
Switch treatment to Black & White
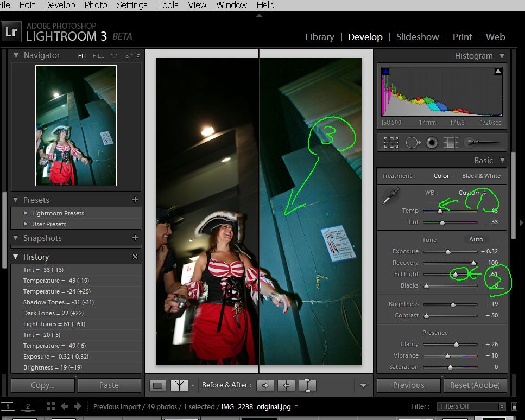(x=480, y=176)
